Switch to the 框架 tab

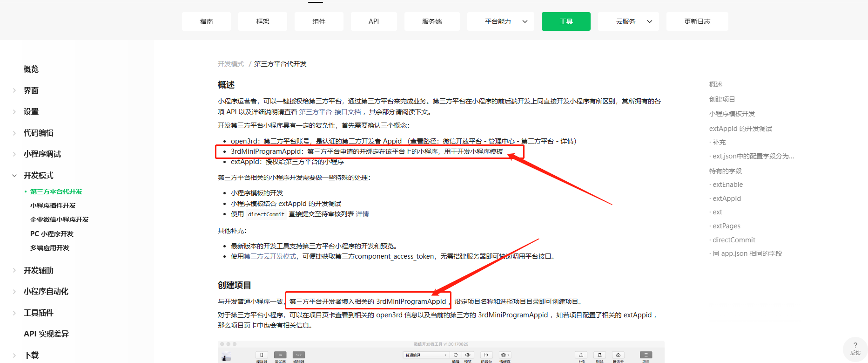tap(262, 21)
